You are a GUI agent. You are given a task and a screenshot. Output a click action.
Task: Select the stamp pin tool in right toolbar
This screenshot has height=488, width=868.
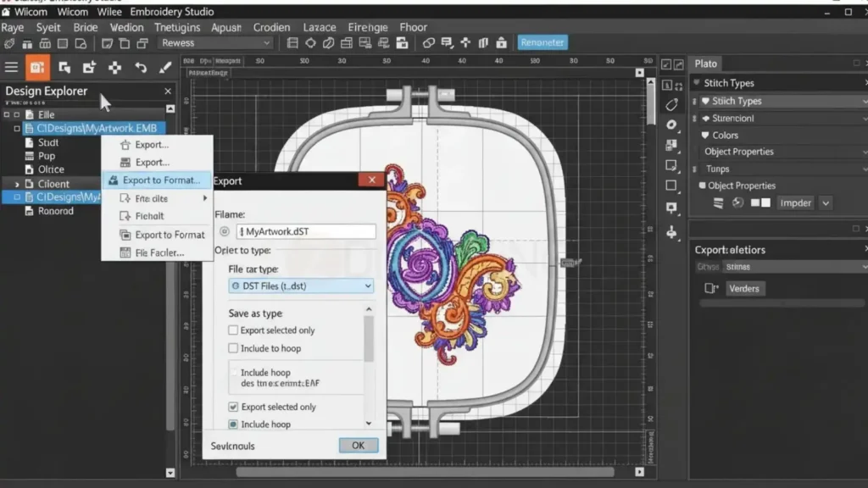tap(671, 208)
